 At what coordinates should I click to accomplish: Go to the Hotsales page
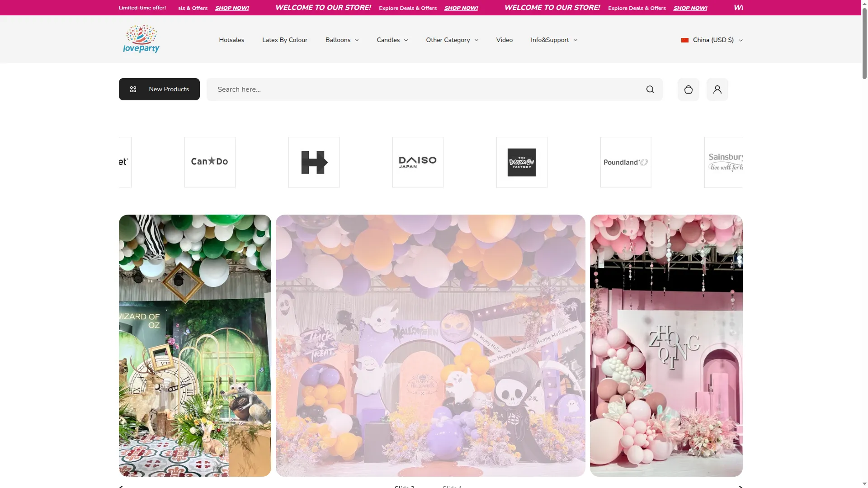pos(231,40)
